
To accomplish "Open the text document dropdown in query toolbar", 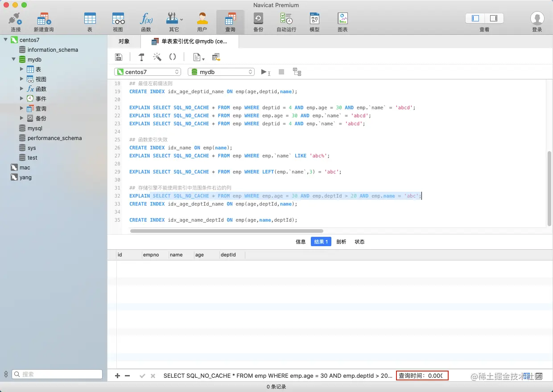I will coord(198,57).
